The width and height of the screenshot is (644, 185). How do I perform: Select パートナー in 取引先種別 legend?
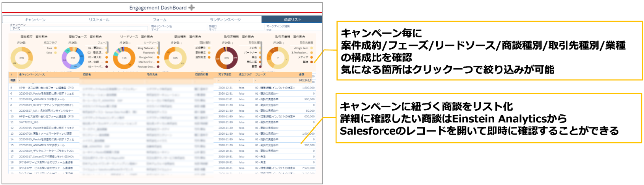253,53
